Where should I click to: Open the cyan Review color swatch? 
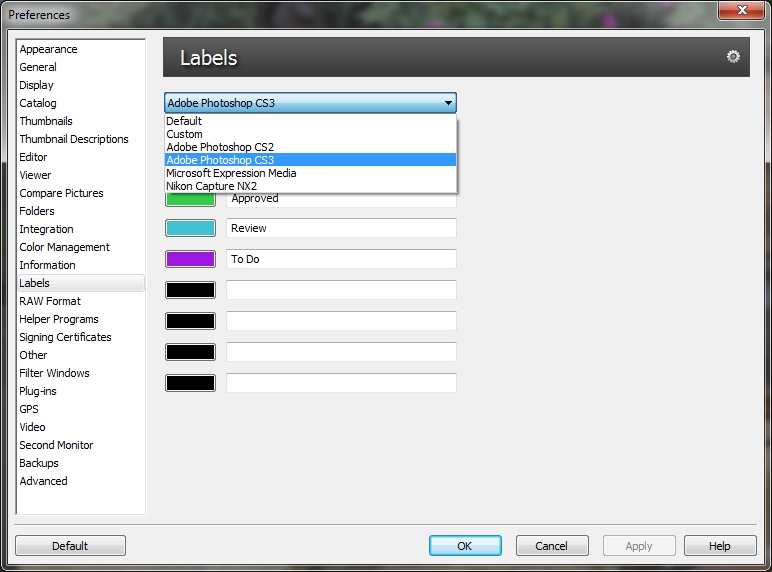point(191,228)
